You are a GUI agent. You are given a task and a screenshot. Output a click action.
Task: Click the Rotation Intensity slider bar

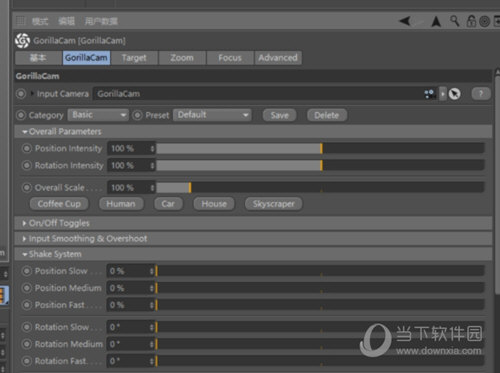(320, 165)
